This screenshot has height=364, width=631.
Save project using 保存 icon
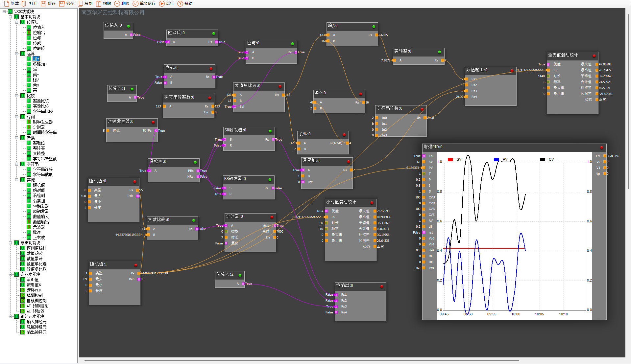tap(43, 4)
